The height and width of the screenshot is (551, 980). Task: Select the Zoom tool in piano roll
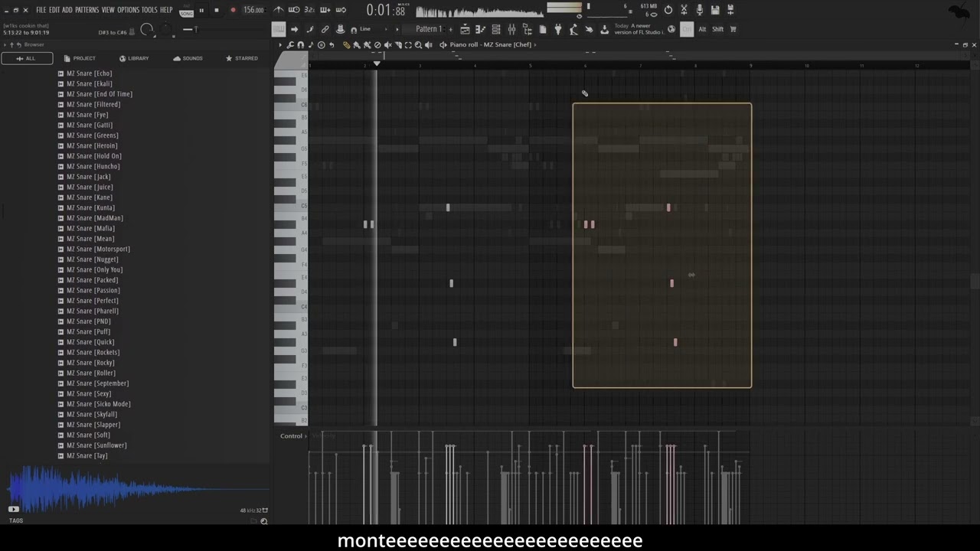pyautogui.click(x=418, y=45)
